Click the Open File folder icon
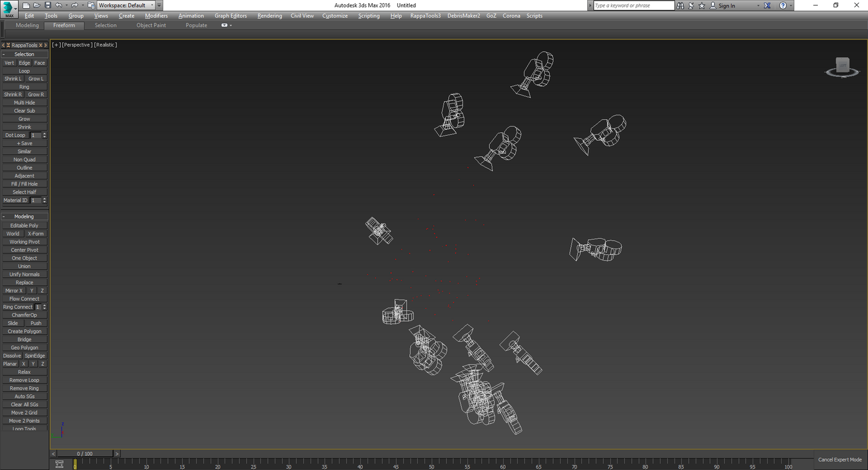Screen dimensions: 868x470 37,5
